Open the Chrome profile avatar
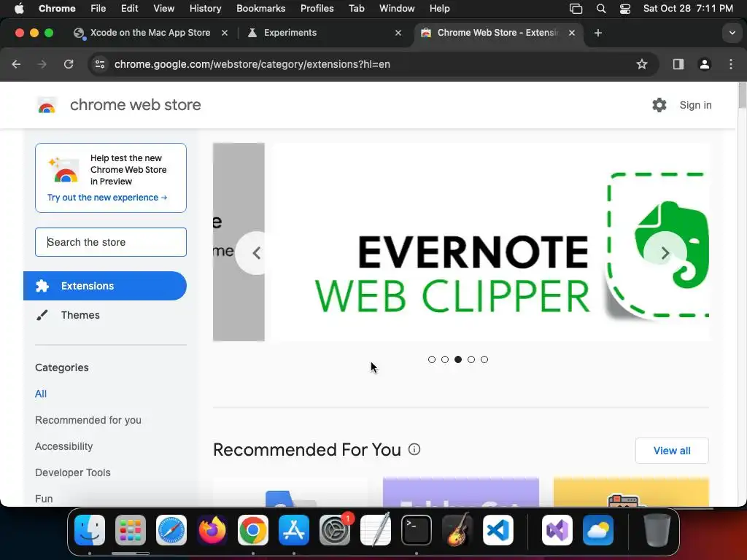 [x=705, y=64]
